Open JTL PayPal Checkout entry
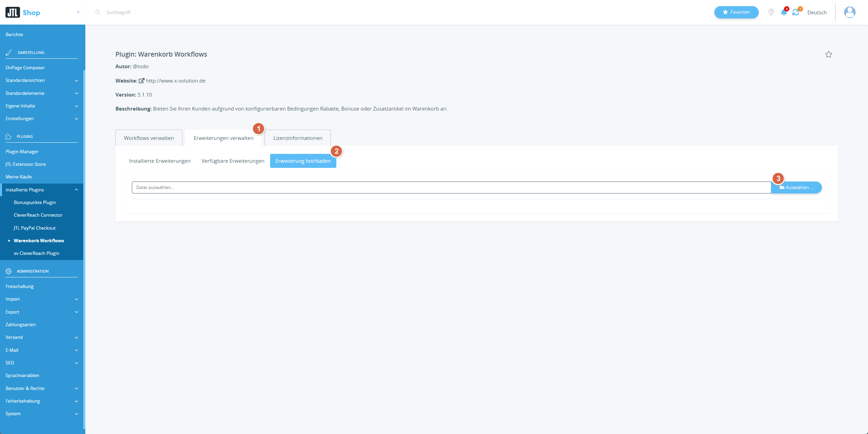868x434 pixels. 35,228
